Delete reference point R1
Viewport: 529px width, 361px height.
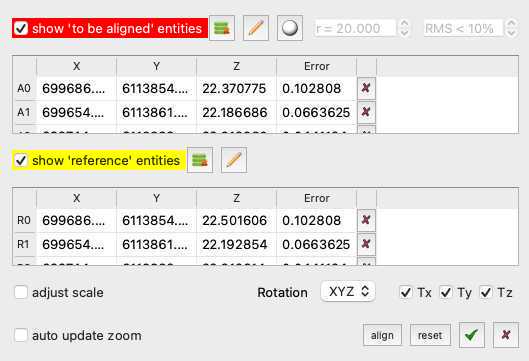pyautogui.click(x=366, y=244)
